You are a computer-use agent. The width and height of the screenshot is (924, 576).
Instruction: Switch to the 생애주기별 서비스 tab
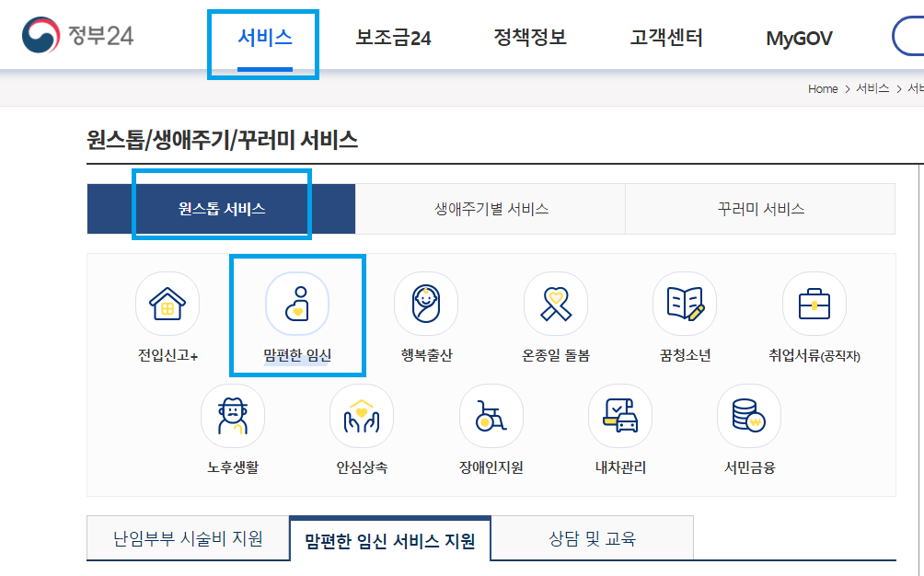pyautogui.click(x=490, y=209)
